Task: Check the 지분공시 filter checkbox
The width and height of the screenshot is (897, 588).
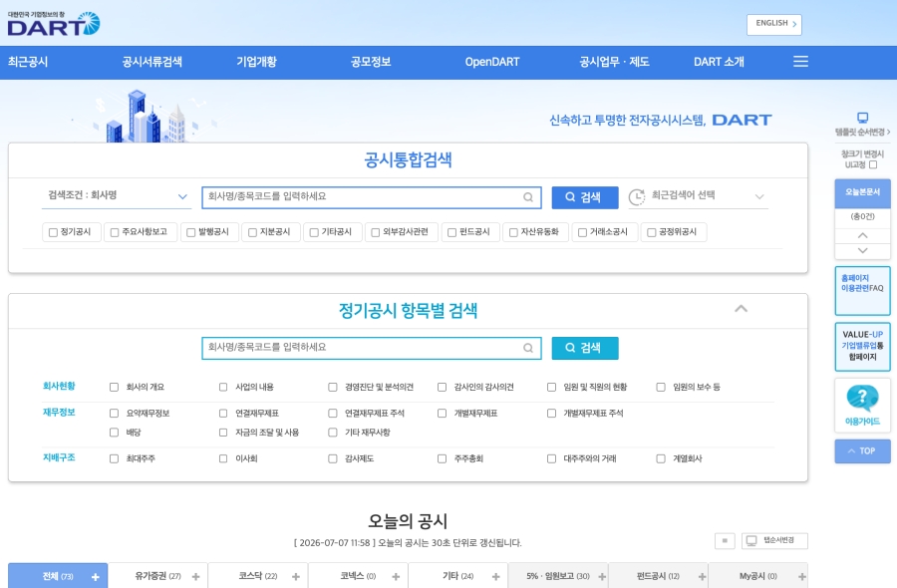Action: [x=252, y=232]
